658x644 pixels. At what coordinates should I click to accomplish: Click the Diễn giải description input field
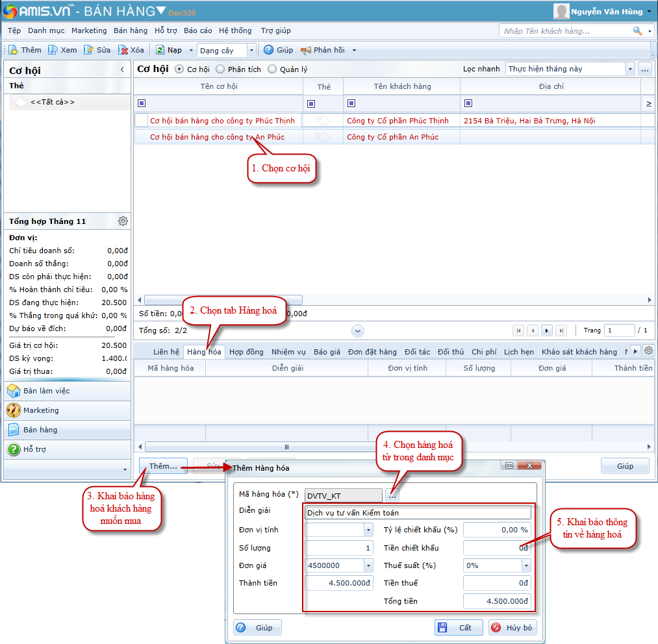pyautogui.click(x=418, y=513)
